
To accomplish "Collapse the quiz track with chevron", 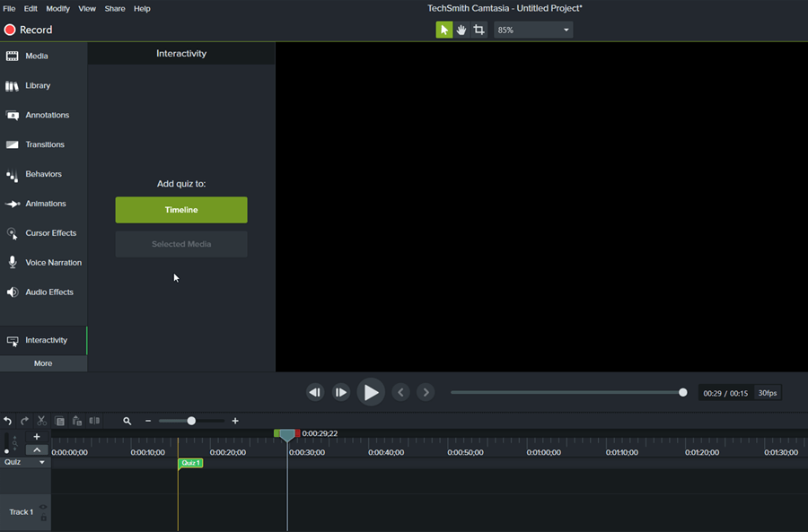I will 37,449.
